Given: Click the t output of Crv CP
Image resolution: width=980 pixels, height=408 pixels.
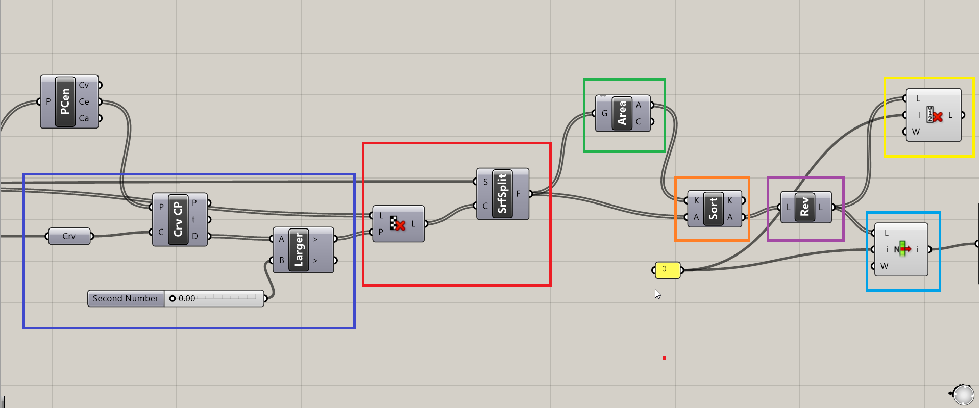Looking at the screenshot, I should 193,219.
